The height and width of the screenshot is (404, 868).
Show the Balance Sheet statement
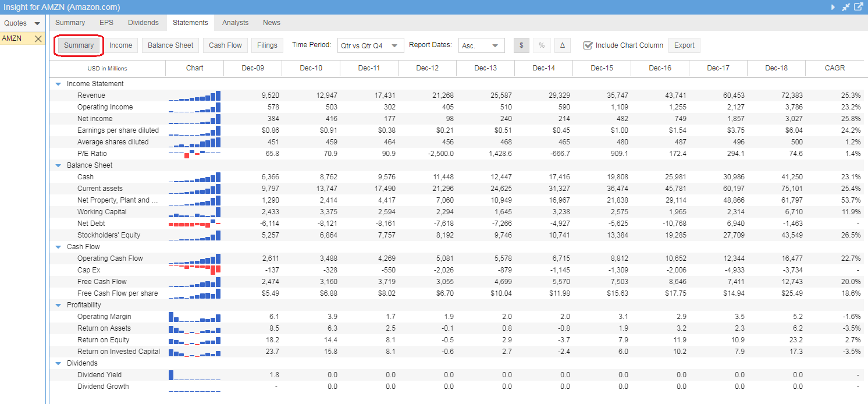(170, 45)
